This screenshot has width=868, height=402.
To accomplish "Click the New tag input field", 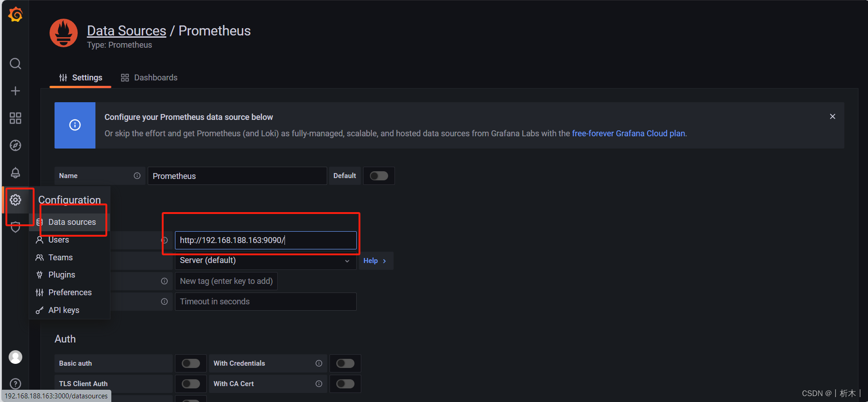I will (x=226, y=281).
